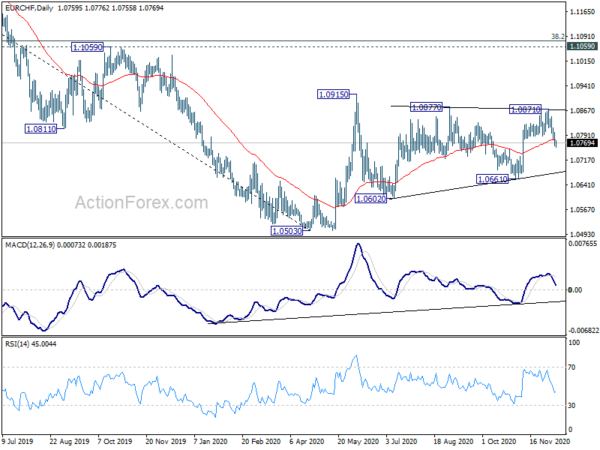Click the 1.11650 price axis value
This screenshot has height=450, width=600.
(x=582, y=12)
